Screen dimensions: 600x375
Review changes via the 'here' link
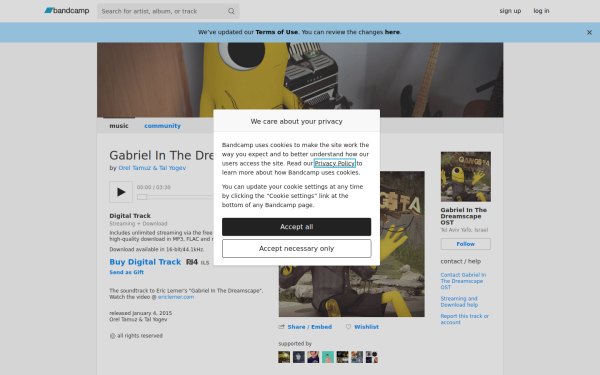click(x=392, y=32)
